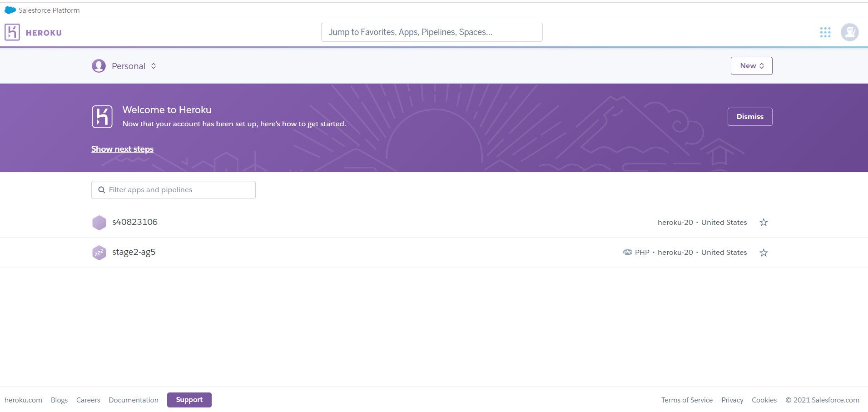The width and height of the screenshot is (868, 412).
Task: Open the Privacy footer link
Action: (x=732, y=400)
